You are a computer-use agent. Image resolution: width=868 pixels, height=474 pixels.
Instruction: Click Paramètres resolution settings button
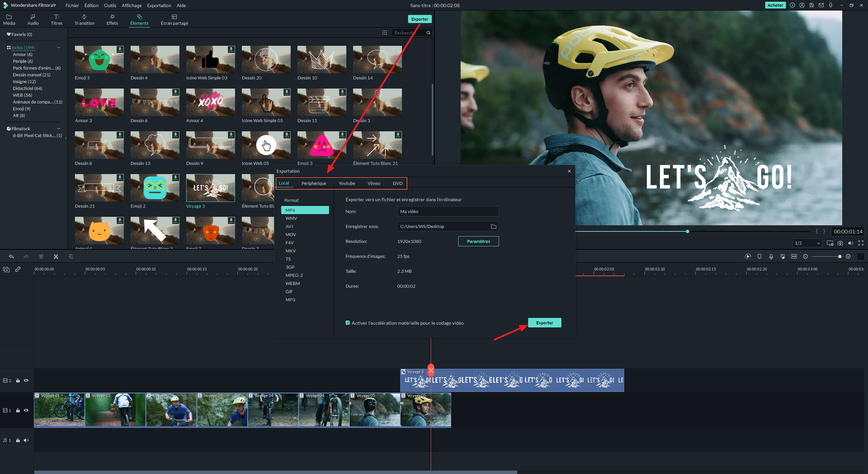pyautogui.click(x=478, y=241)
